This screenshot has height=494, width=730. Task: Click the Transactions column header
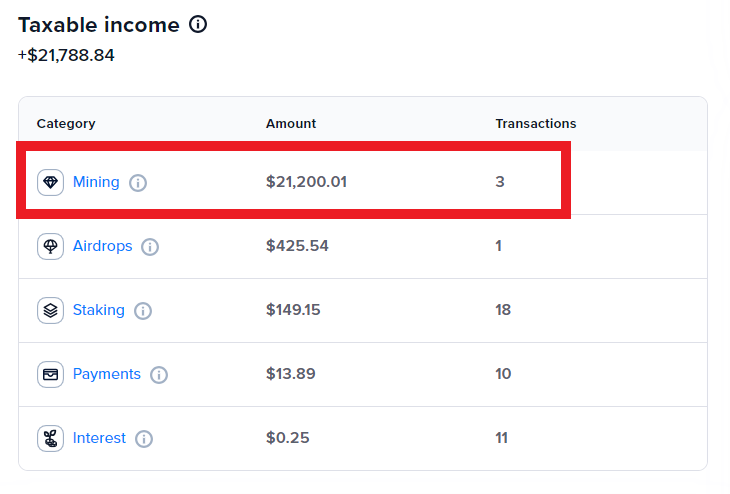[x=536, y=124]
